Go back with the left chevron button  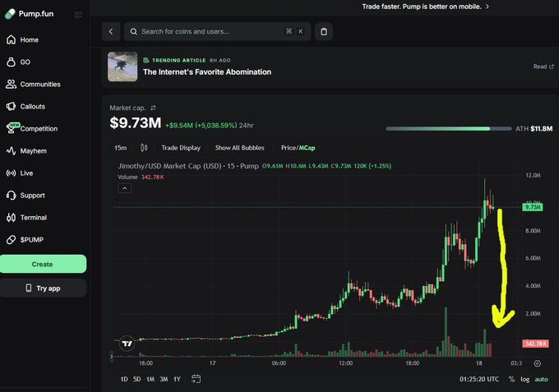point(111,31)
